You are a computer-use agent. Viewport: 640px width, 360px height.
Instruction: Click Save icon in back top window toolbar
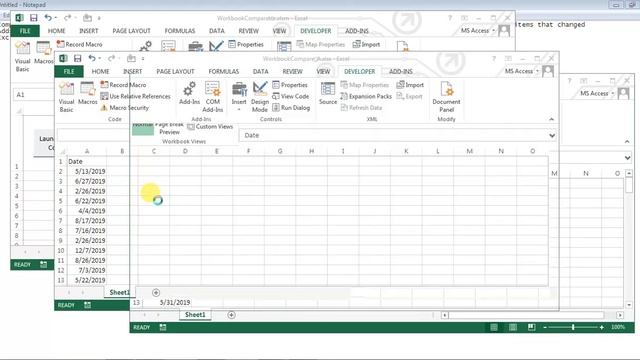pos(33,18)
